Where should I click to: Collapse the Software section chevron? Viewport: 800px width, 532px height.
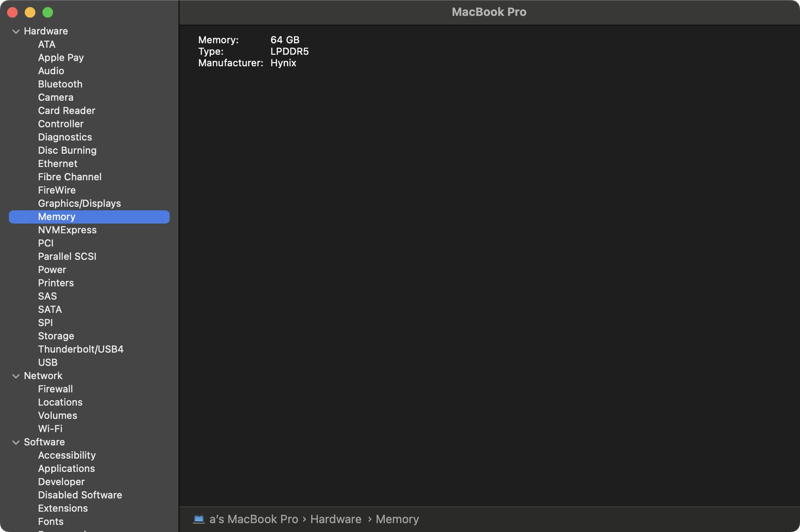pyautogui.click(x=16, y=442)
